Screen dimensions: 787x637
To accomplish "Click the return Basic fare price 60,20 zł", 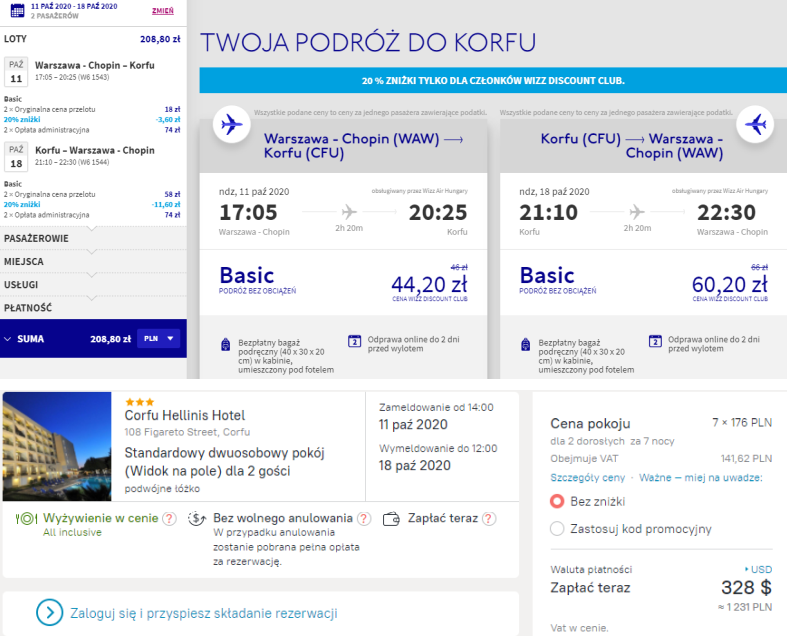I will (x=729, y=284).
